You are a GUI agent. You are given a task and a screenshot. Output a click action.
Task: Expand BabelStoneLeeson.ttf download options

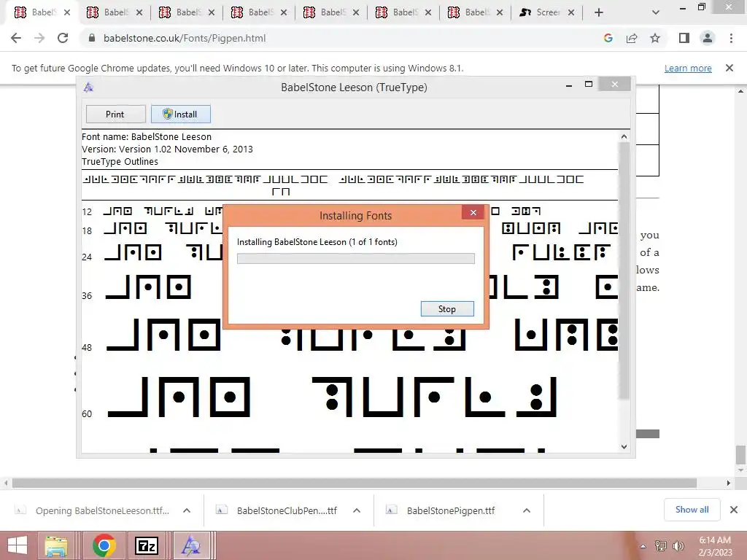coord(187,510)
